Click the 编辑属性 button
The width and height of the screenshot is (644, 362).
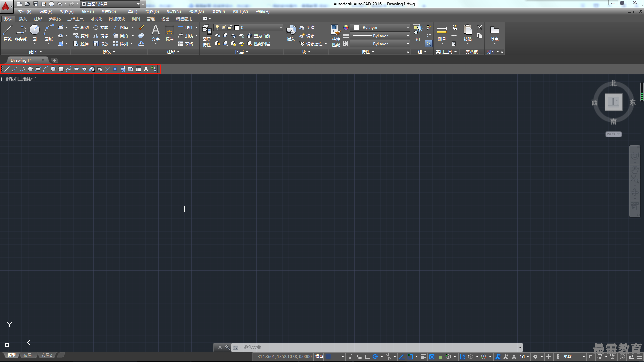pos(311,44)
